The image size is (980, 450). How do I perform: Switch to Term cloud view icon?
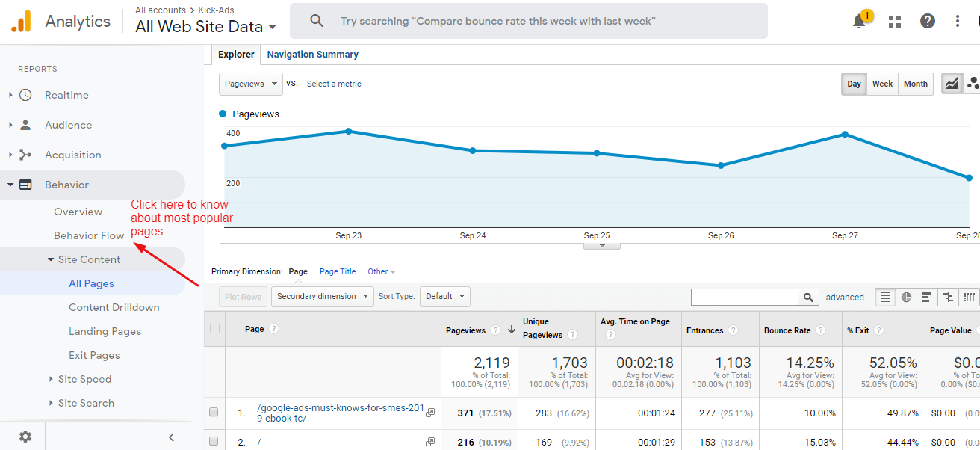tap(969, 297)
